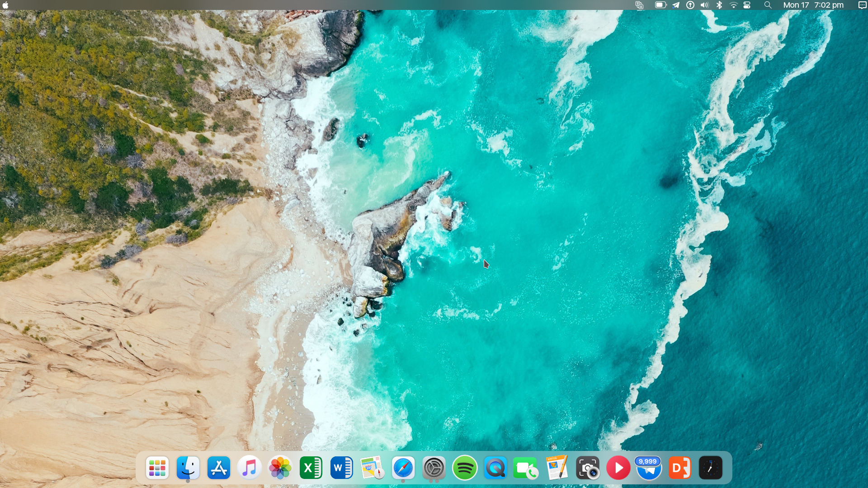Open the Bluetooth menu in the menu bar
Image resolution: width=868 pixels, height=488 pixels.
tap(719, 5)
